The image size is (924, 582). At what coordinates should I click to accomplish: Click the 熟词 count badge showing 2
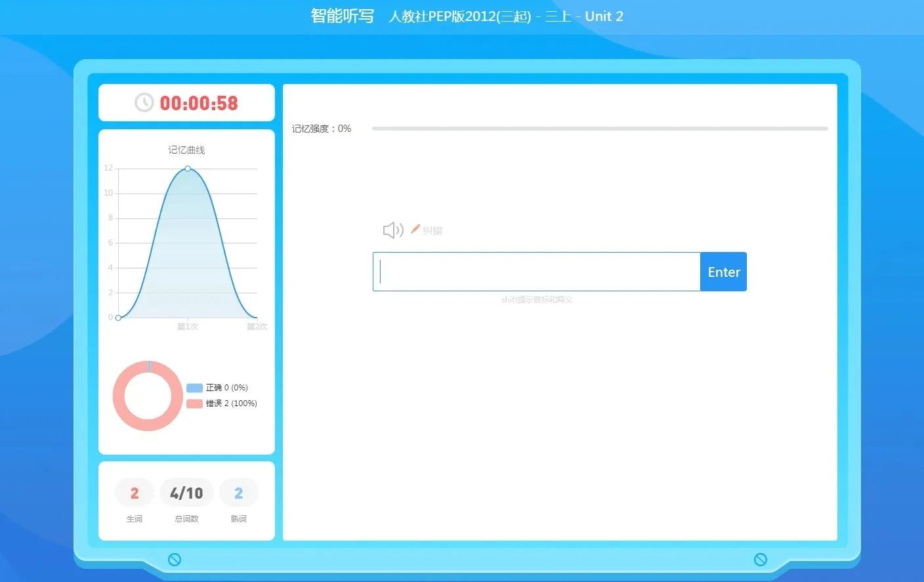click(x=239, y=493)
